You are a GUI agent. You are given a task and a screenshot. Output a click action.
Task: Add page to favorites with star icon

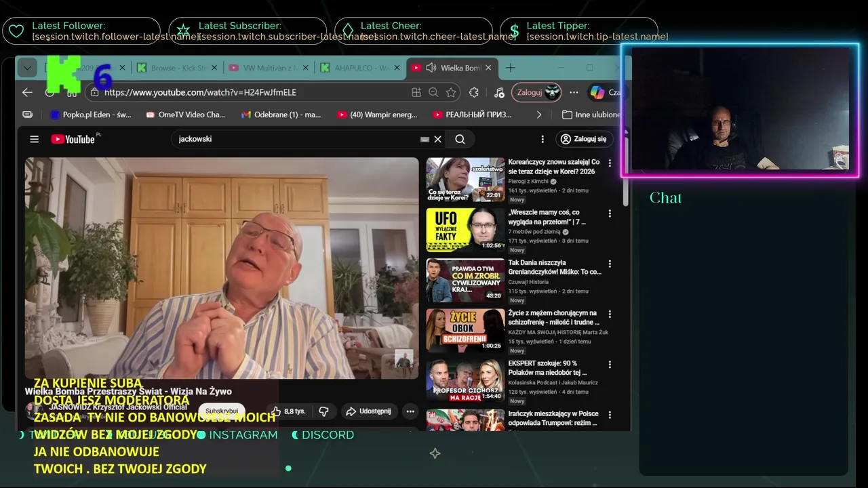[451, 92]
